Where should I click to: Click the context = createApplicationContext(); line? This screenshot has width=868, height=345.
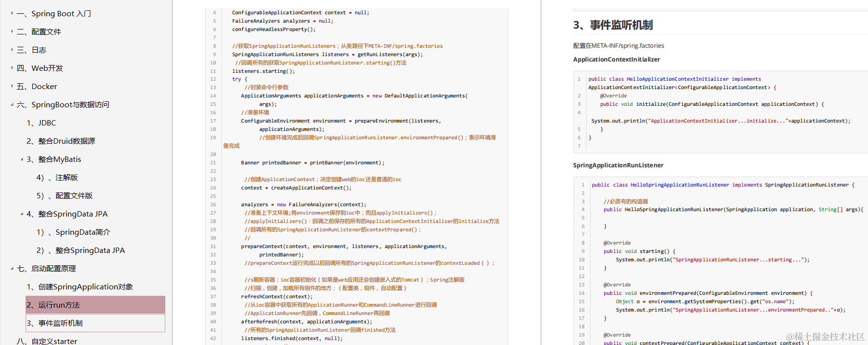coord(296,188)
